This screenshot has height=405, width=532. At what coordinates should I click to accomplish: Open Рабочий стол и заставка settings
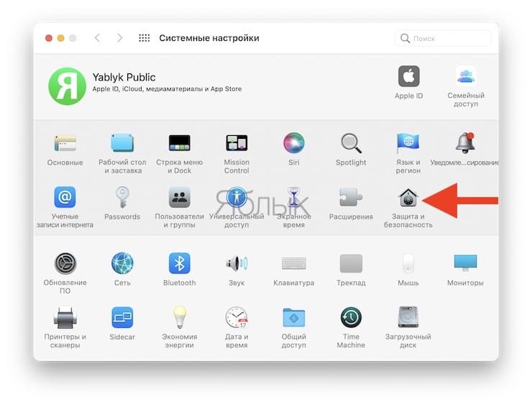point(122,143)
